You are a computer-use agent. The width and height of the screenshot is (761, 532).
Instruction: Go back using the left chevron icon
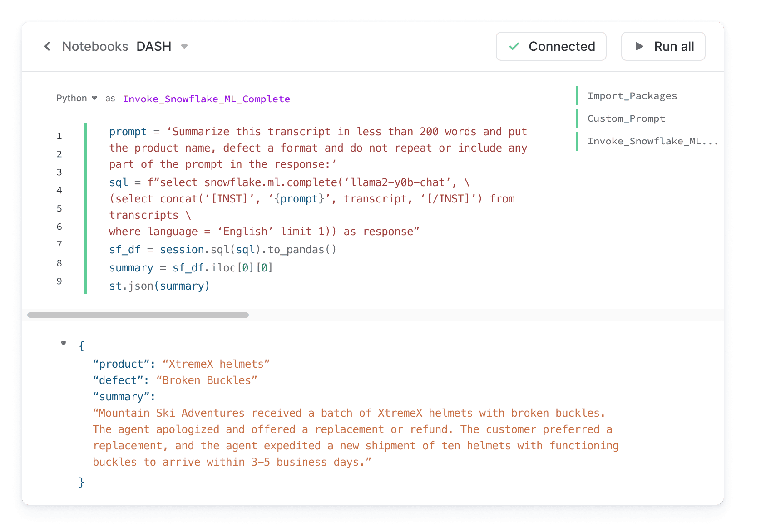pyautogui.click(x=47, y=46)
